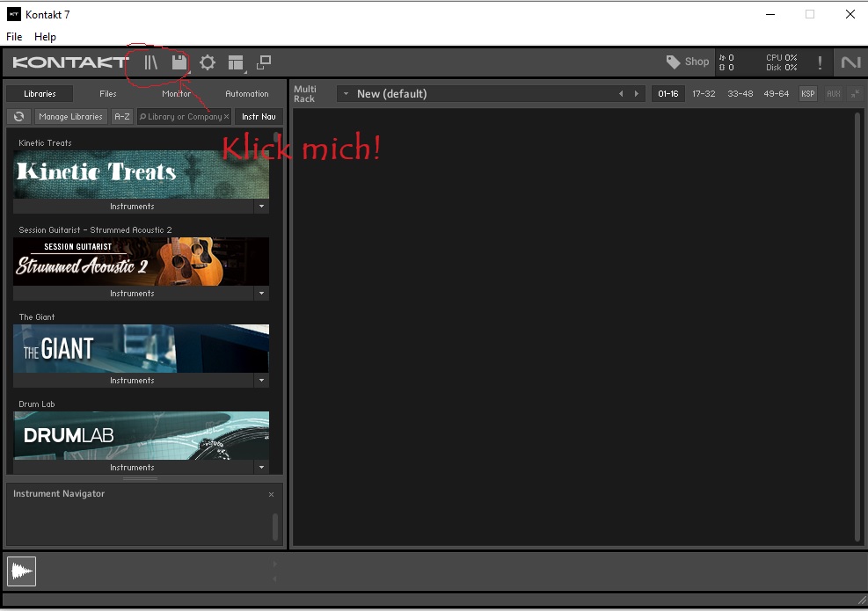Open the library browser icon

(x=151, y=62)
